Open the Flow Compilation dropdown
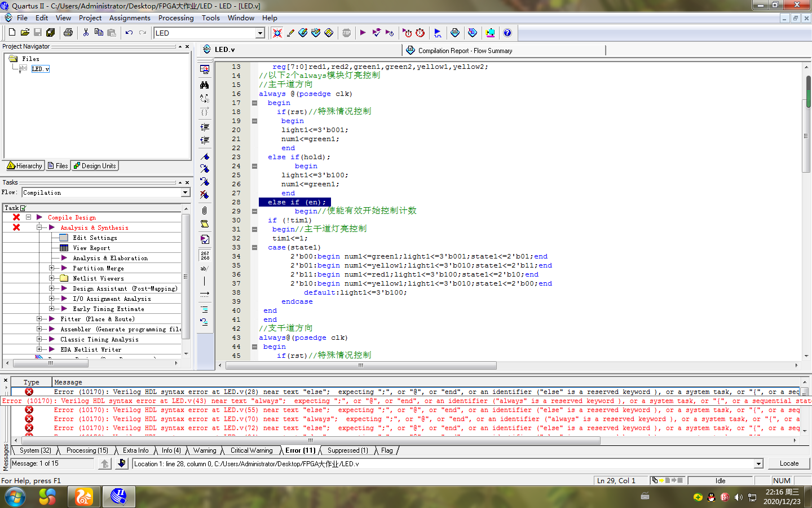812x508 pixels. click(x=185, y=192)
